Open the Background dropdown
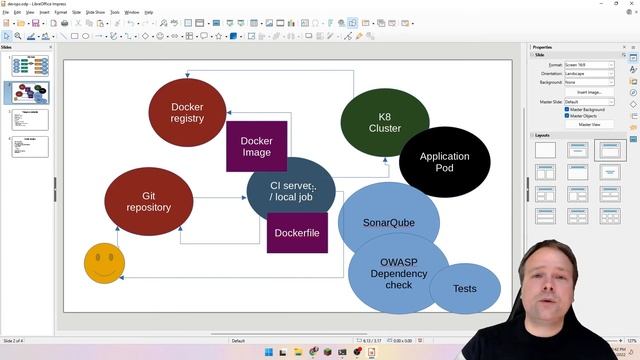The height and width of the screenshot is (360, 640). pyautogui.click(x=589, y=82)
